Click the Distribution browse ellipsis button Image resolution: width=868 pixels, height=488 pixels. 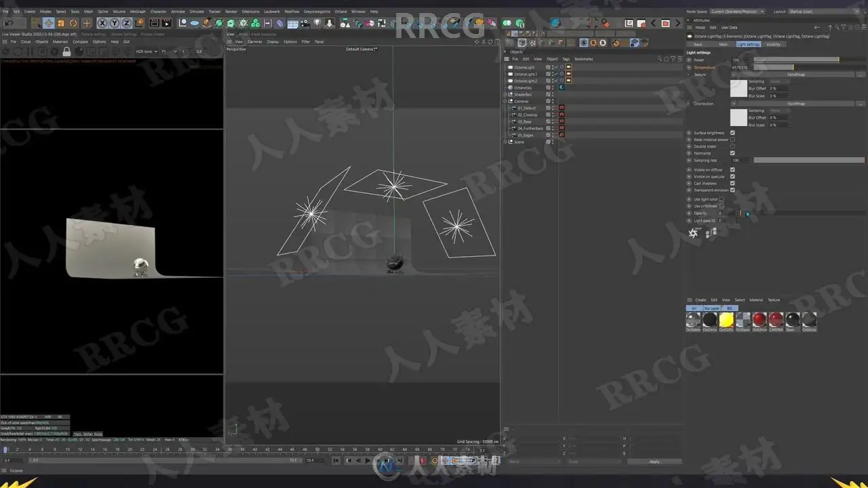click(x=861, y=104)
